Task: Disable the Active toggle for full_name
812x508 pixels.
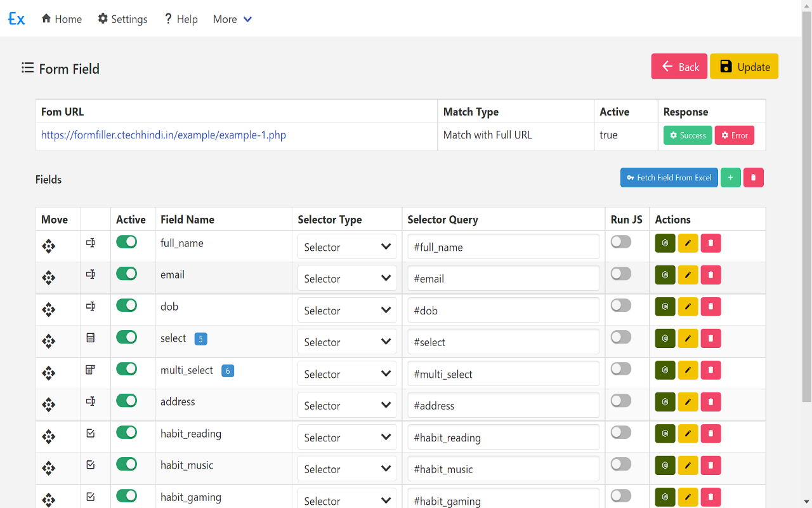Action: [126, 242]
